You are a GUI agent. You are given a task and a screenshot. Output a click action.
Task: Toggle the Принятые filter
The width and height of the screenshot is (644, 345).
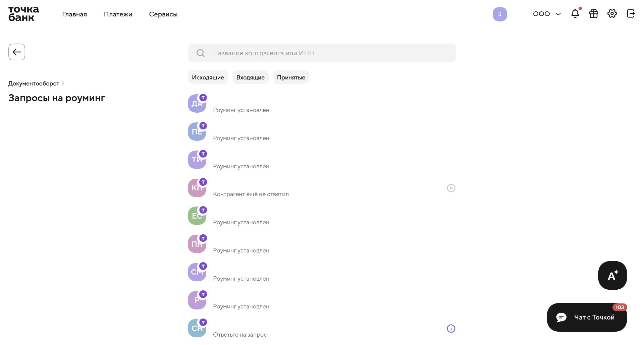[x=291, y=77]
